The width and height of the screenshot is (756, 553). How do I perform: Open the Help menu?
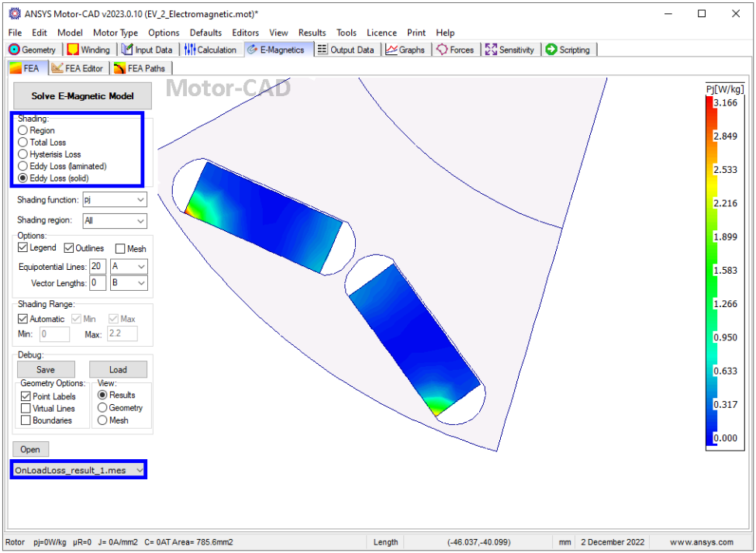click(445, 33)
